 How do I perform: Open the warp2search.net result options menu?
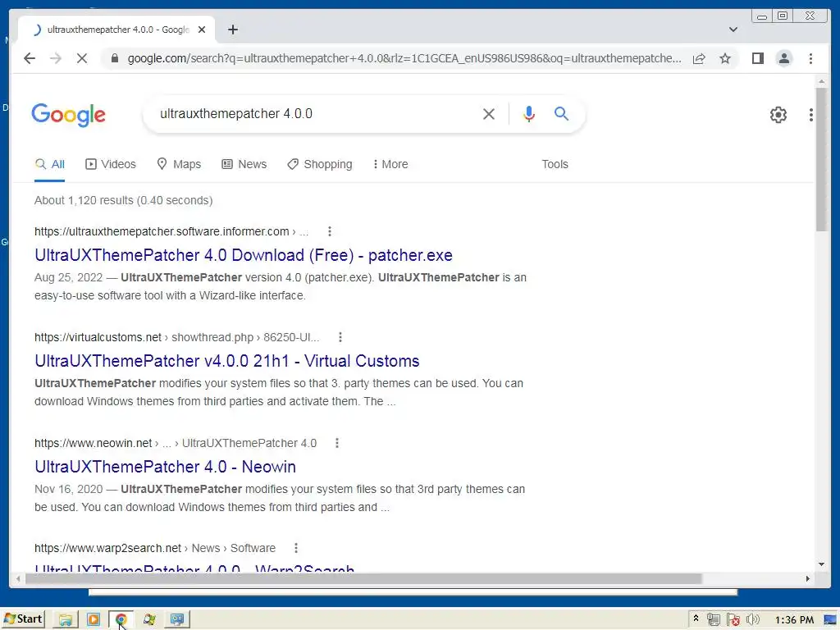coord(295,549)
